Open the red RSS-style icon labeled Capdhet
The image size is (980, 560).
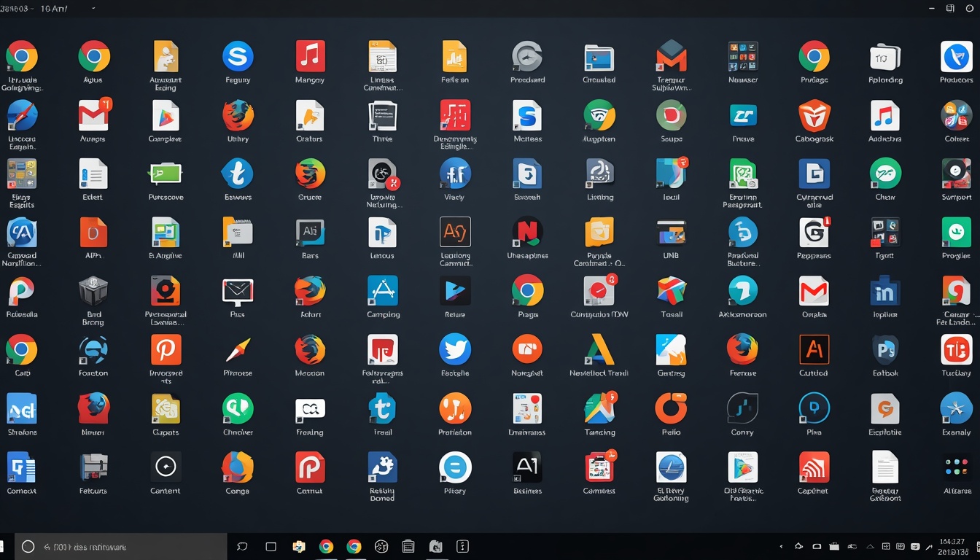tap(814, 467)
